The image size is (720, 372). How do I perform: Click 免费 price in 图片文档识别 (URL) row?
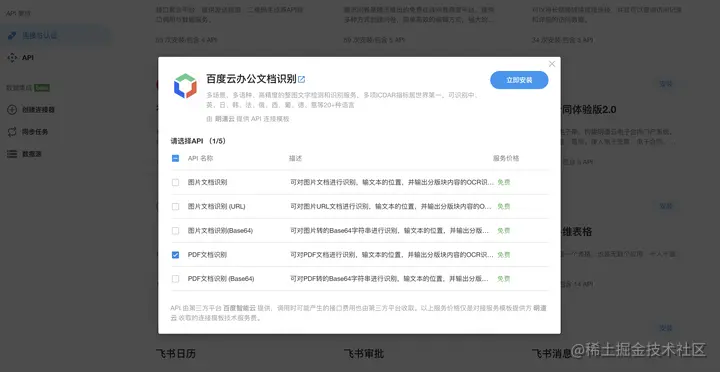504,207
